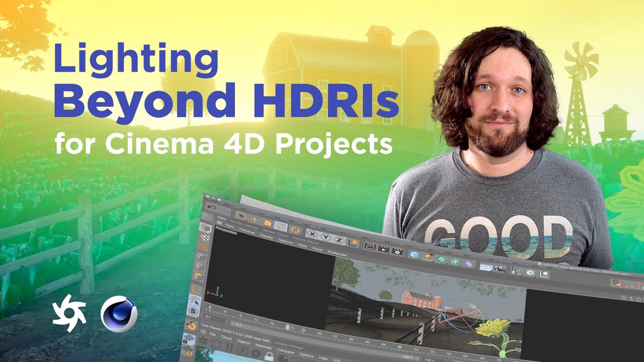Viewport: 644px width, 362px height.
Task: Select the Move tool
Action: click(254, 220)
